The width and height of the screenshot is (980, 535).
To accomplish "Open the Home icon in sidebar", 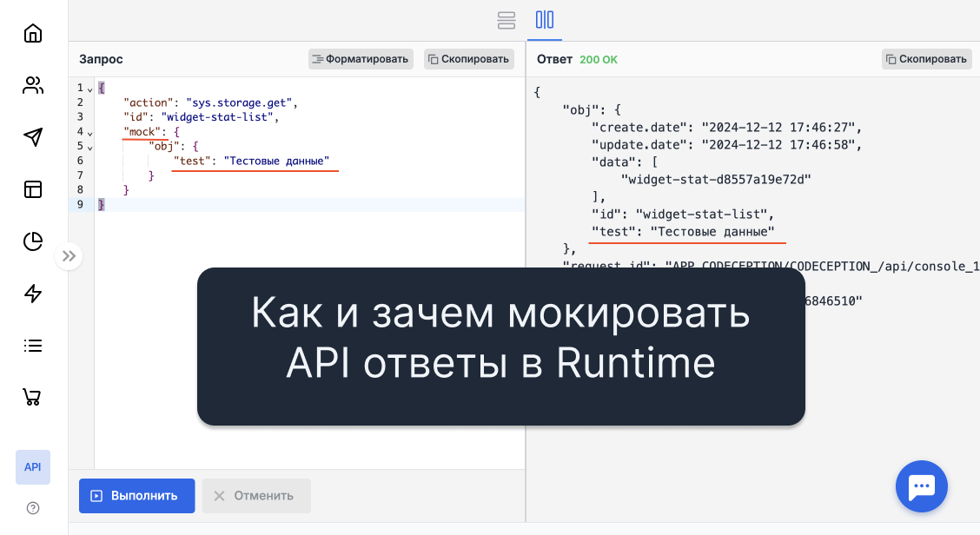I will pos(32,33).
